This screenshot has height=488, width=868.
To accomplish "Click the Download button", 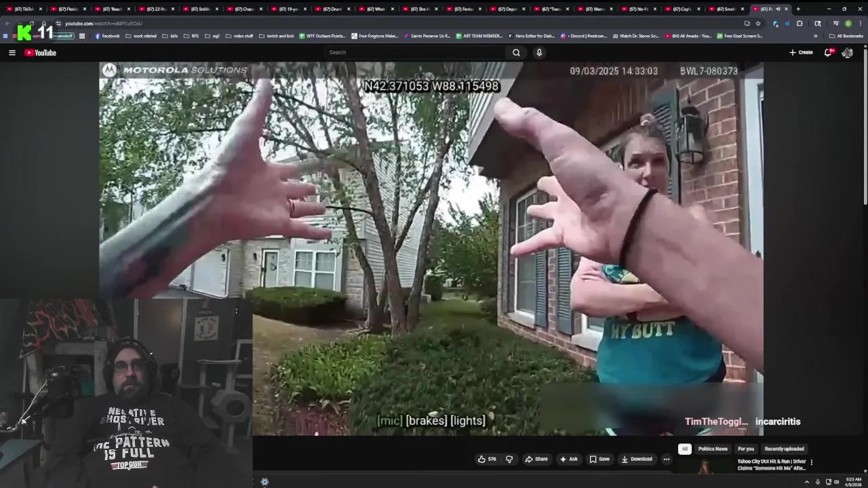I will (637, 459).
